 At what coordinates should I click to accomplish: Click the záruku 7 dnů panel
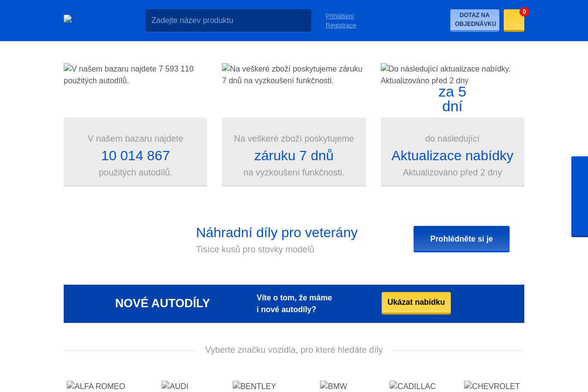tap(294, 152)
